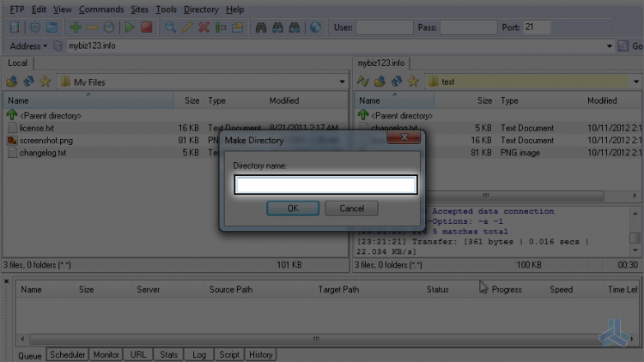Expand the address bar history arrow
The width and height of the screenshot is (644, 362).
[x=609, y=46]
